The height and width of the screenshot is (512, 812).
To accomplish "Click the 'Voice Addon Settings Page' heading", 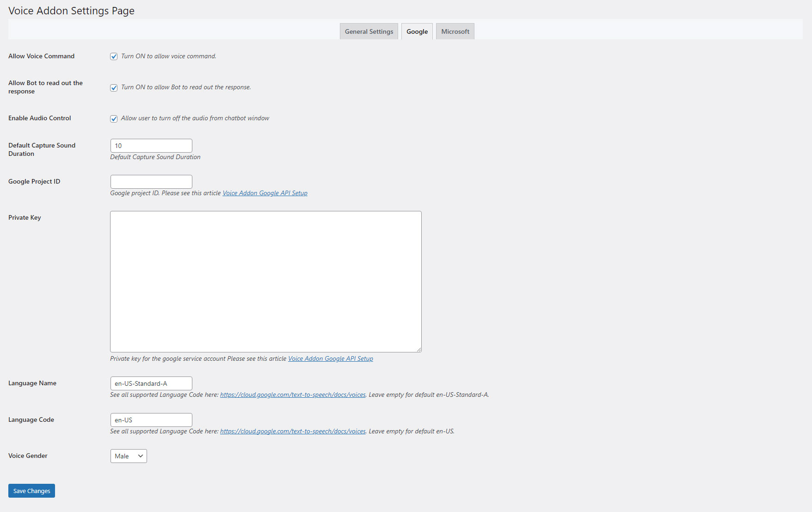I will [71, 11].
